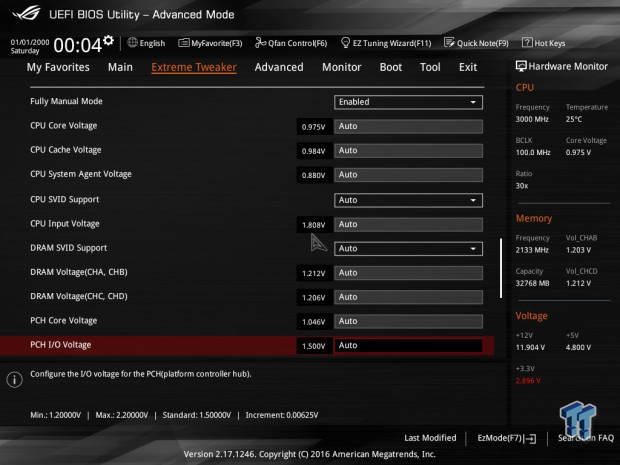The width and height of the screenshot is (620, 465).
Task: Click the PCH Core Voltage Auto field
Action: 408,321
